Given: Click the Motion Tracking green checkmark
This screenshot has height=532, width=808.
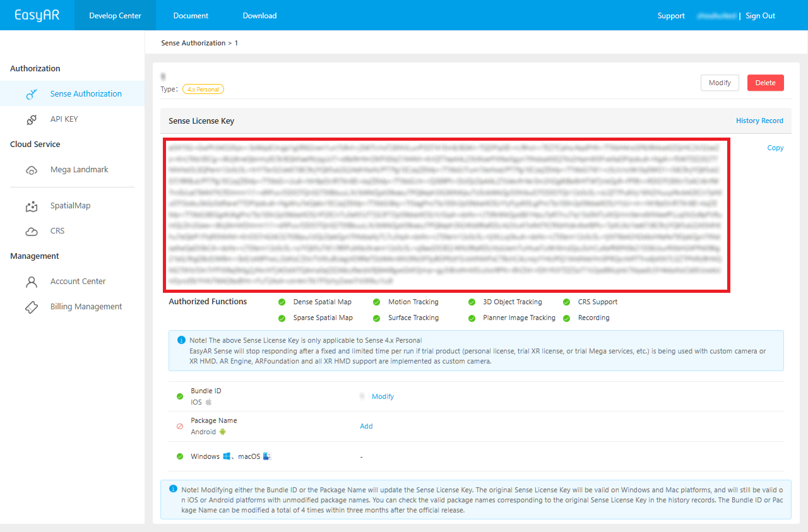Looking at the screenshot, I should [x=377, y=302].
